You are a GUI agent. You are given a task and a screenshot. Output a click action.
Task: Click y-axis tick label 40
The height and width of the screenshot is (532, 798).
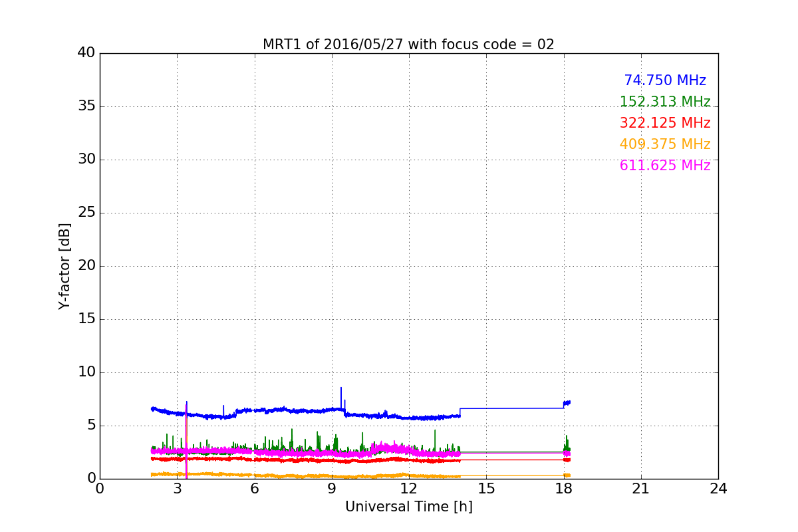86,53
